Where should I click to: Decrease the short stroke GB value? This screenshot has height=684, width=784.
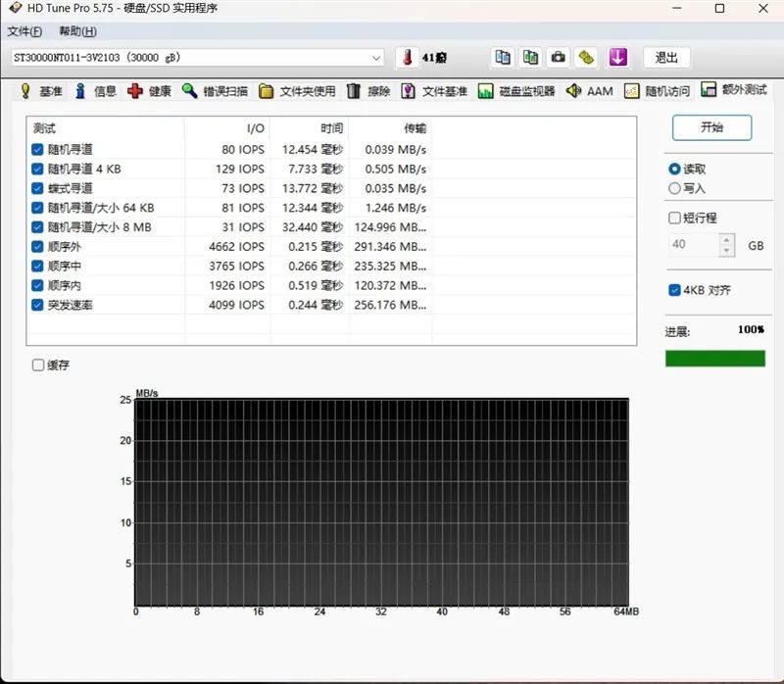[x=726, y=251]
